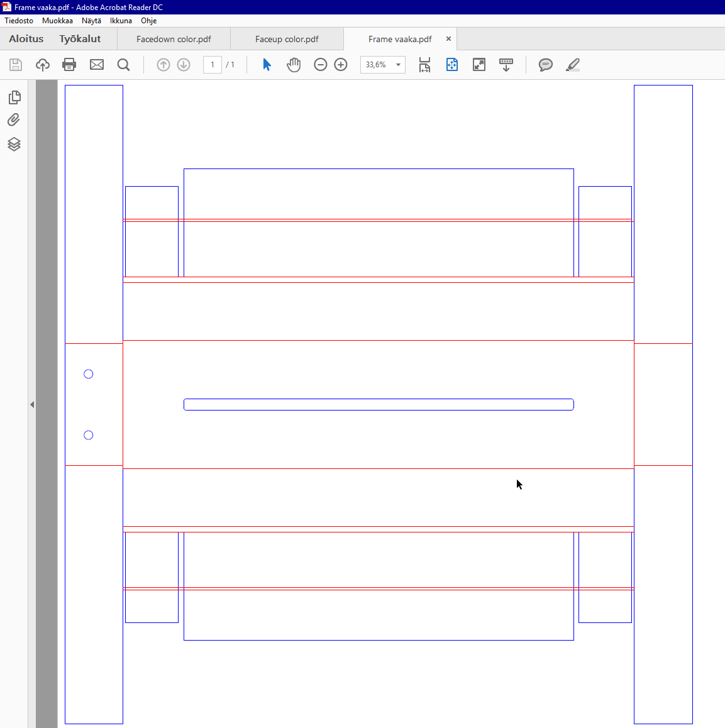The image size is (725, 728).
Task: Print the document with printer icon
Action: [x=69, y=65]
